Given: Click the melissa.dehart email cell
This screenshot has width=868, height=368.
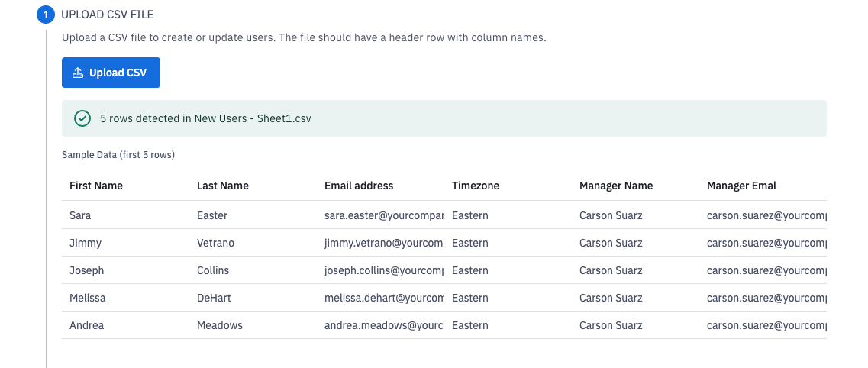Looking at the screenshot, I should (384, 298).
